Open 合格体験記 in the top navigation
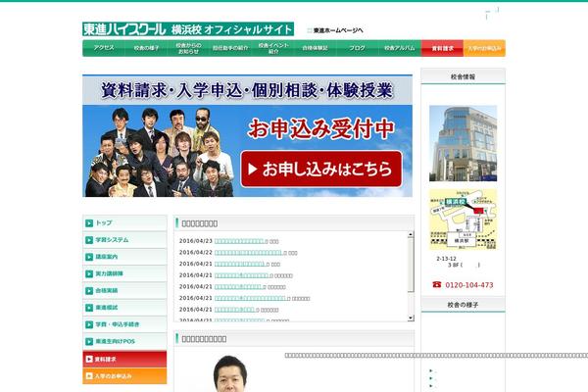Image resolution: width=588 pixels, height=392 pixels. click(315, 48)
